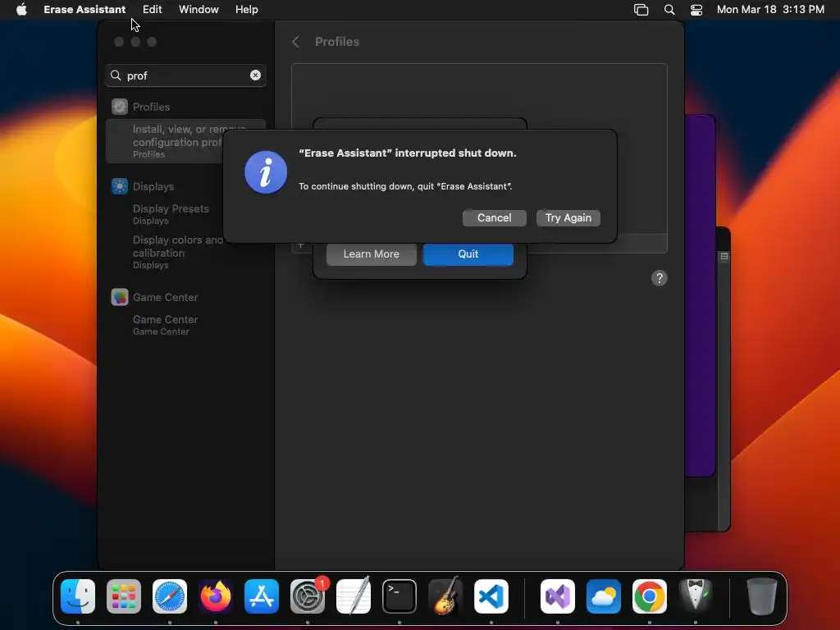
Task: Select Game Center sub-result
Action: coord(165,325)
